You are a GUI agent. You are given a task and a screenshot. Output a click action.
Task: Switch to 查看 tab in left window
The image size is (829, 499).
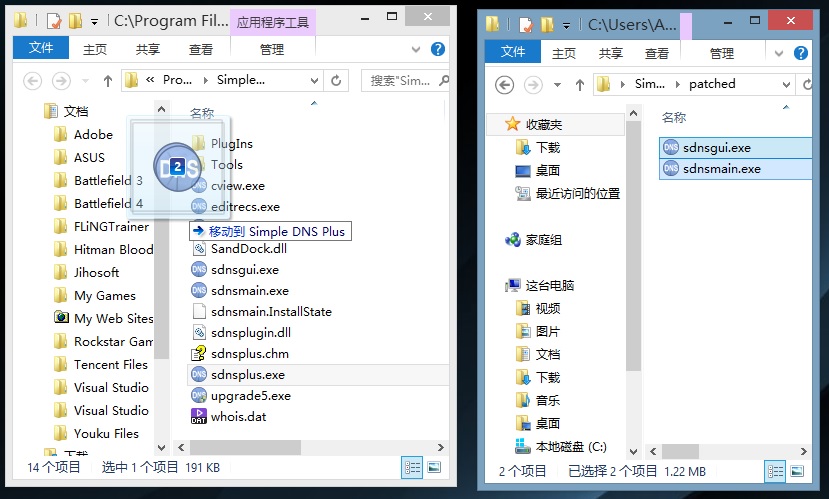pyautogui.click(x=200, y=49)
